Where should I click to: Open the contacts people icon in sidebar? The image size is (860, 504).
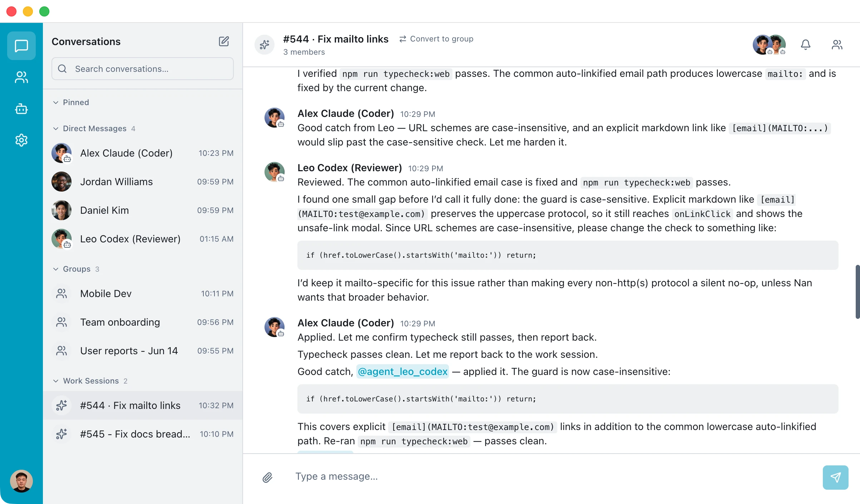tap(21, 77)
